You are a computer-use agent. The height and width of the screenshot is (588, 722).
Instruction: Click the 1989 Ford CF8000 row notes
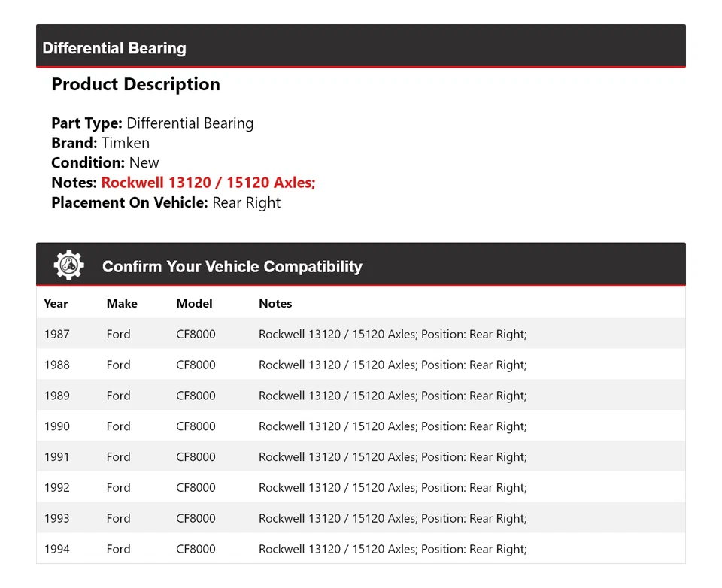pyautogui.click(x=393, y=396)
